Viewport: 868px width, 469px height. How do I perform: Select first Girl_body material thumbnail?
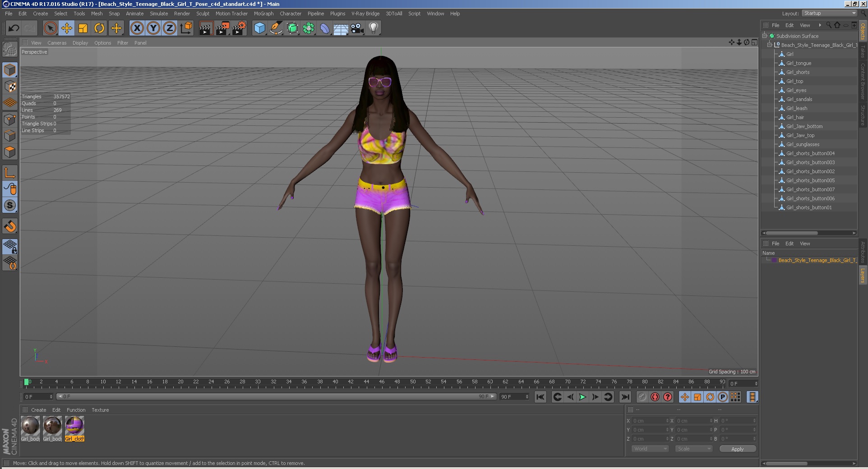click(x=30, y=428)
